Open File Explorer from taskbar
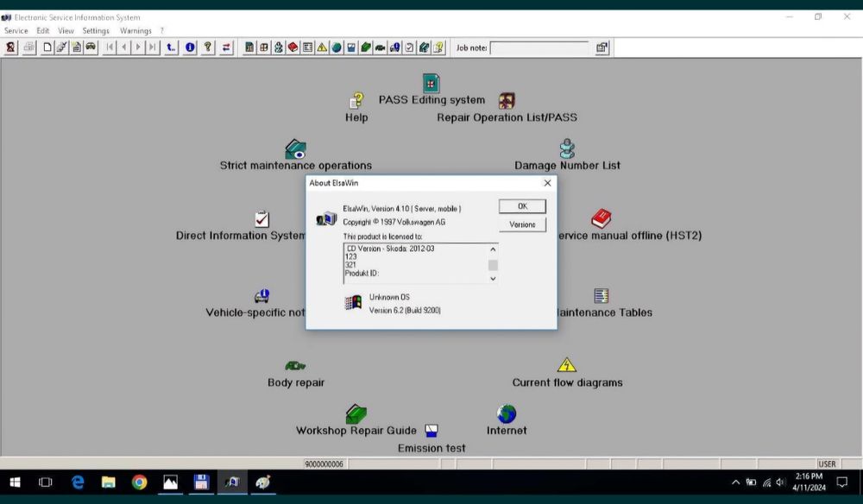Image resolution: width=863 pixels, height=504 pixels. [x=109, y=482]
